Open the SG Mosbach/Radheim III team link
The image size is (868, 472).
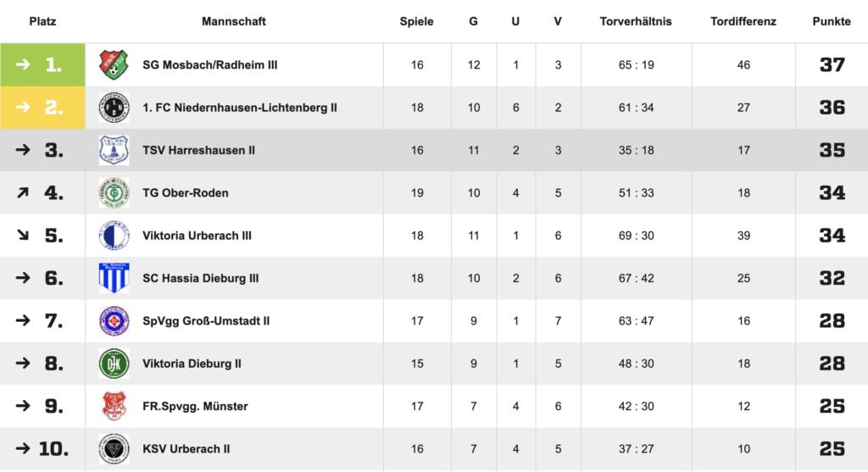point(210,64)
